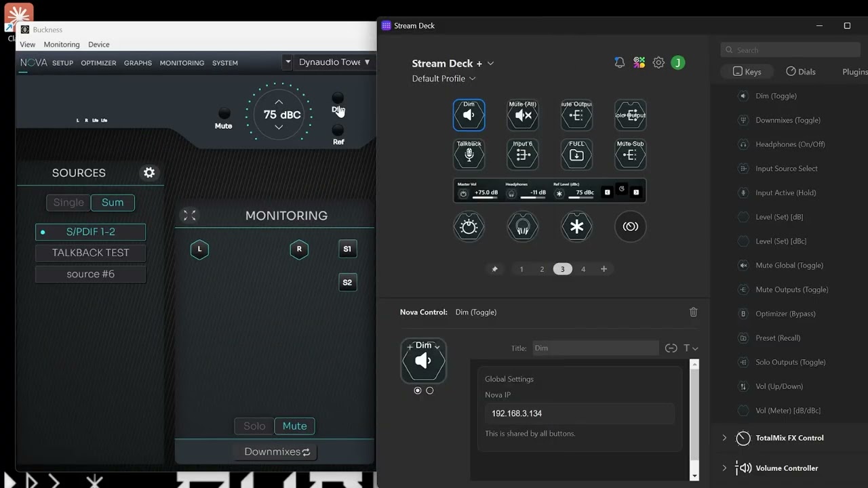Image resolution: width=868 pixels, height=488 pixels.
Task: Toggle the Mute knob in NOVA
Action: 224,113
